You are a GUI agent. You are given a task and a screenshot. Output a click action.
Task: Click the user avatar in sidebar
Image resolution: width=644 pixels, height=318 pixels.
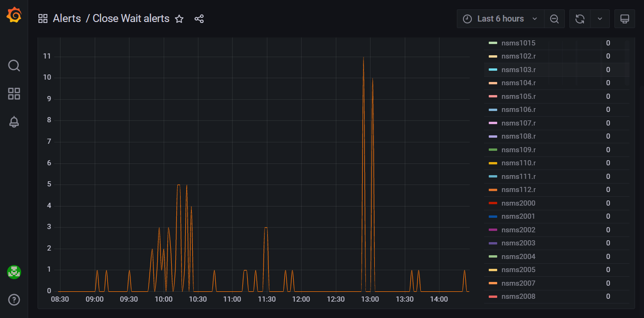pyautogui.click(x=14, y=272)
